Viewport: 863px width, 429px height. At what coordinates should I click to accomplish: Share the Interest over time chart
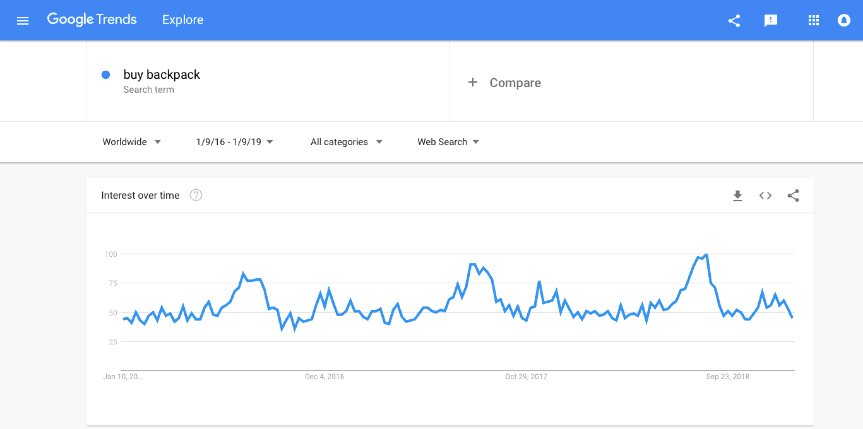793,196
